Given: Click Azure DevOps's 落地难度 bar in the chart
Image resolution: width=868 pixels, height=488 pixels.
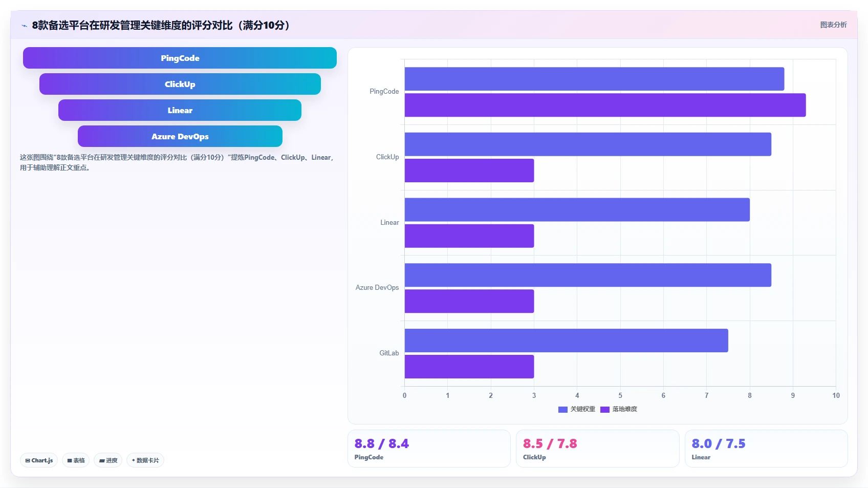Looking at the screenshot, I should pos(469,301).
